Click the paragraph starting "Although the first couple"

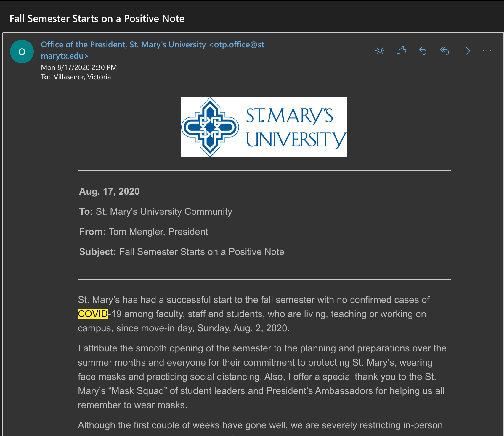click(x=260, y=425)
